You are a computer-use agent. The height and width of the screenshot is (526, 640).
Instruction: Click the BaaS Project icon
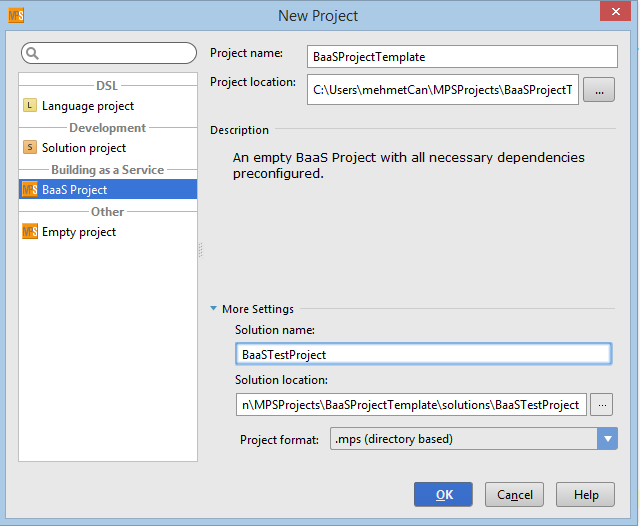point(30,190)
